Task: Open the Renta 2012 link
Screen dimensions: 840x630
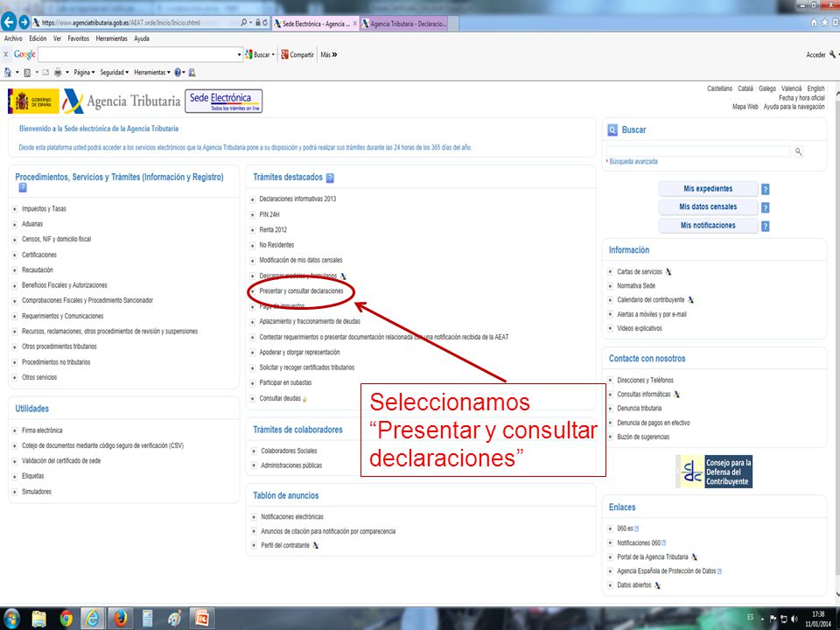Action: pyautogui.click(x=273, y=229)
